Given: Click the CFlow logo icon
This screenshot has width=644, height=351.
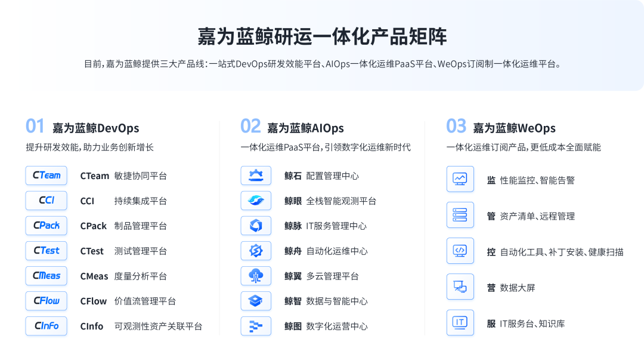Looking at the screenshot, I should (x=47, y=301).
